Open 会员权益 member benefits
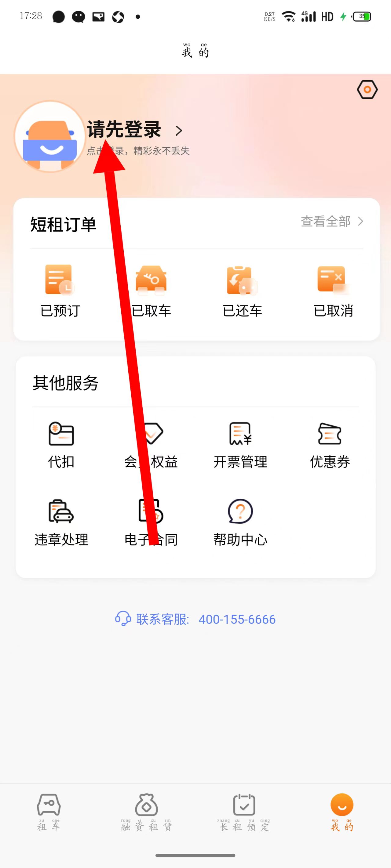 click(x=151, y=445)
